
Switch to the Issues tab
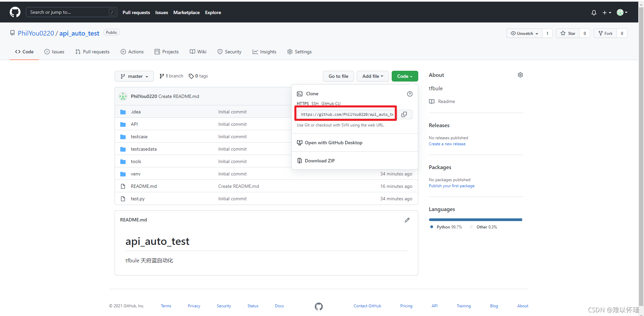[54, 52]
